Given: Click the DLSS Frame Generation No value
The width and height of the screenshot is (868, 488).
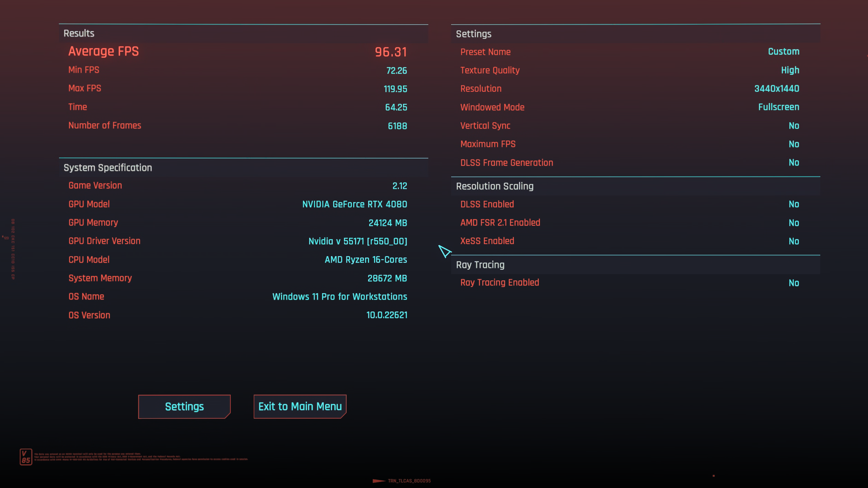Looking at the screenshot, I should (x=794, y=163).
